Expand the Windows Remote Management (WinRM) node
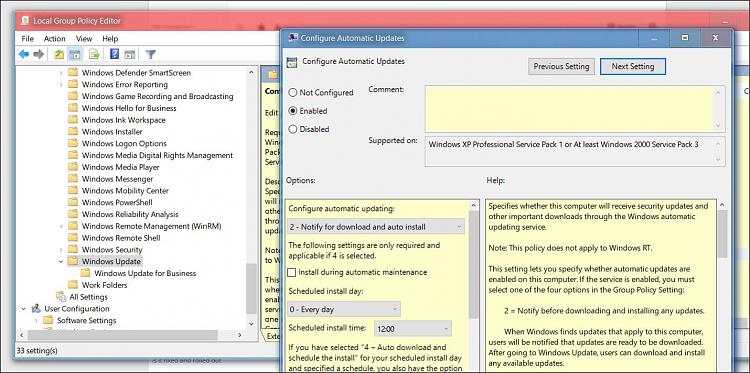The image size is (750, 373). coord(61,226)
